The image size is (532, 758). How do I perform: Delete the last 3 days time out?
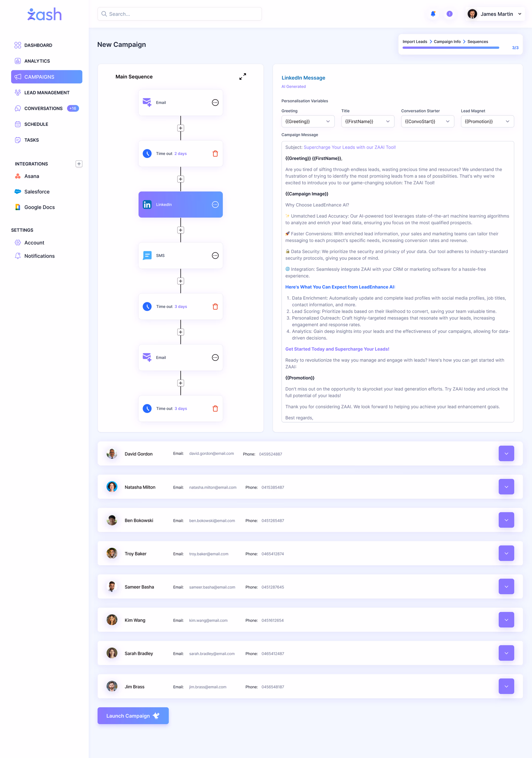click(215, 409)
